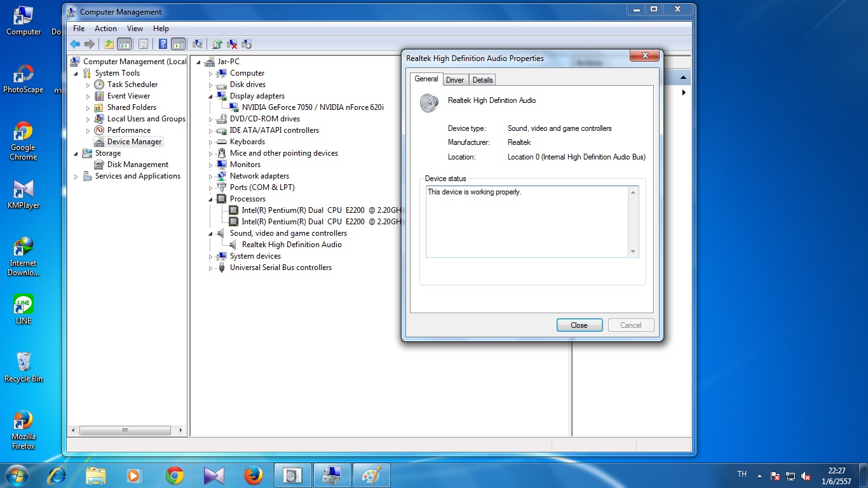
Task: Collapse the System Tools node
Action: click(x=76, y=73)
